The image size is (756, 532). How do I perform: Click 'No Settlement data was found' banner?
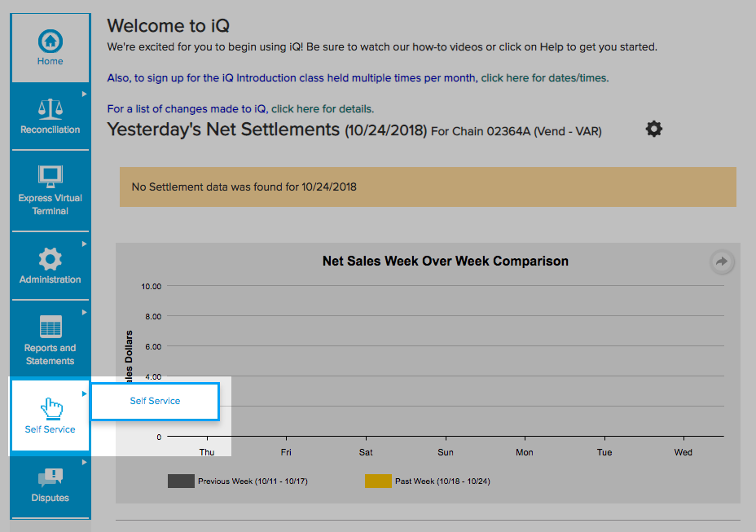coord(428,187)
